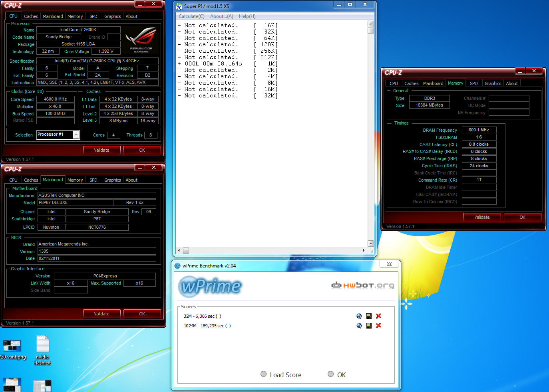This screenshot has height=392, width=549.
Task: Minimize the CPU-Z Mainboard window
Action: click(x=139, y=167)
